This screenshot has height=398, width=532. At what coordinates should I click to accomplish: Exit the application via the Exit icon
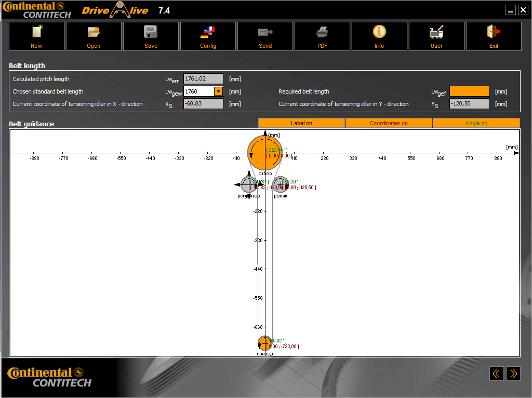[494, 33]
